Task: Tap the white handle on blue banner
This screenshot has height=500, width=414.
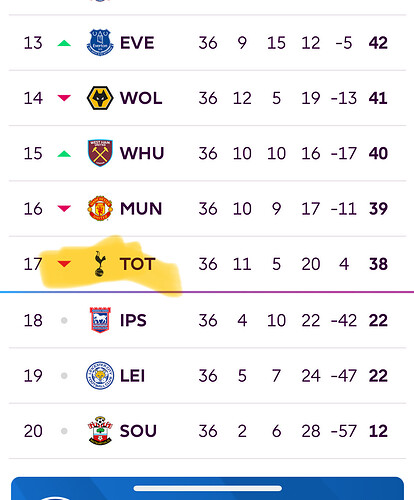Action: click(208, 488)
